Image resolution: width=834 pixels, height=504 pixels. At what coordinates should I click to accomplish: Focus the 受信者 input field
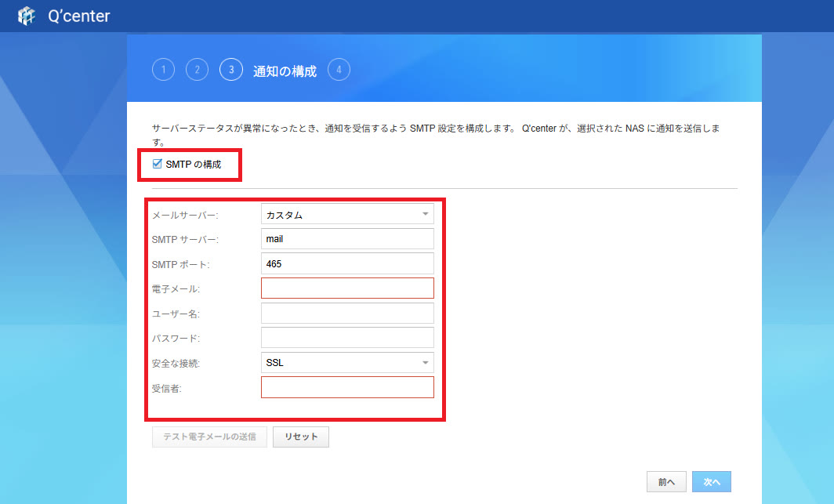346,387
